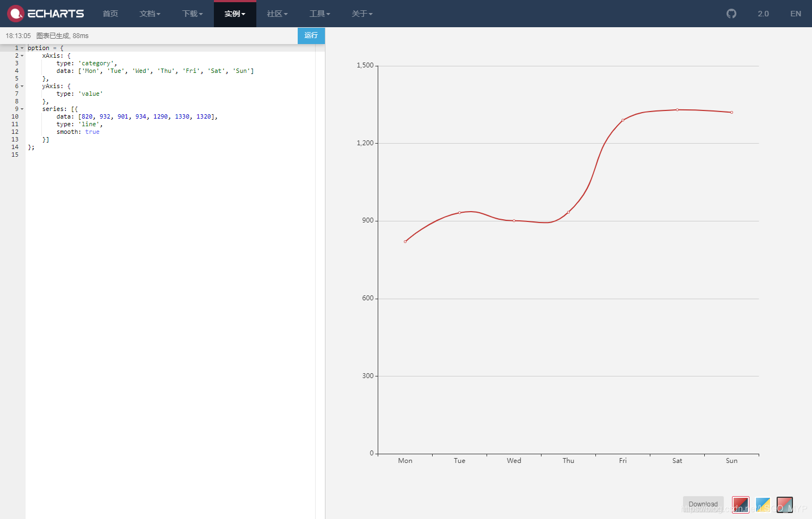Switch language using the EN toggle
The height and width of the screenshot is (519, 812).
(795, 14)
